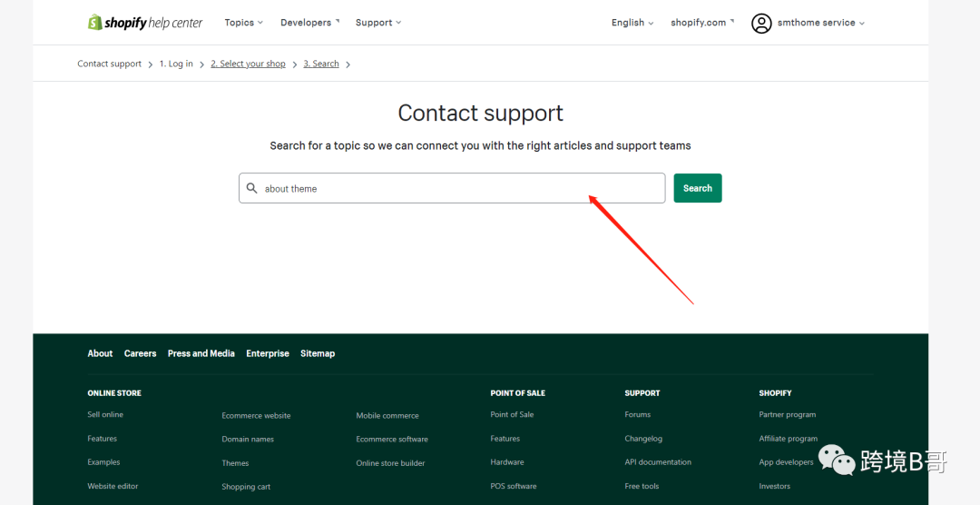980x505 pixels.
Task: Open the English language selector
Action: click(632, 23)
